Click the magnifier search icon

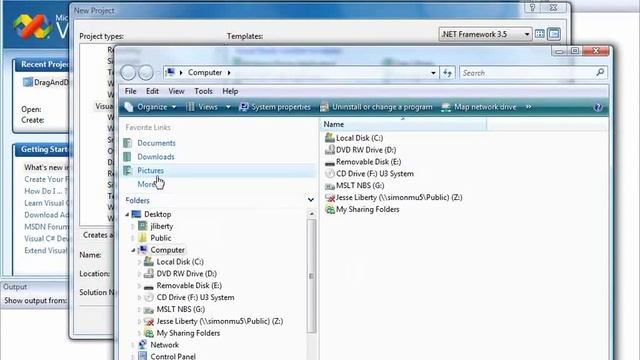[x=600, y=73]
